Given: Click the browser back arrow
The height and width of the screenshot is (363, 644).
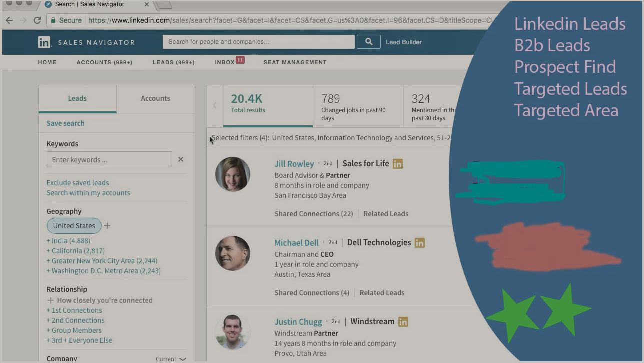Looking at the screenshot, I should [x=9, y=21].
